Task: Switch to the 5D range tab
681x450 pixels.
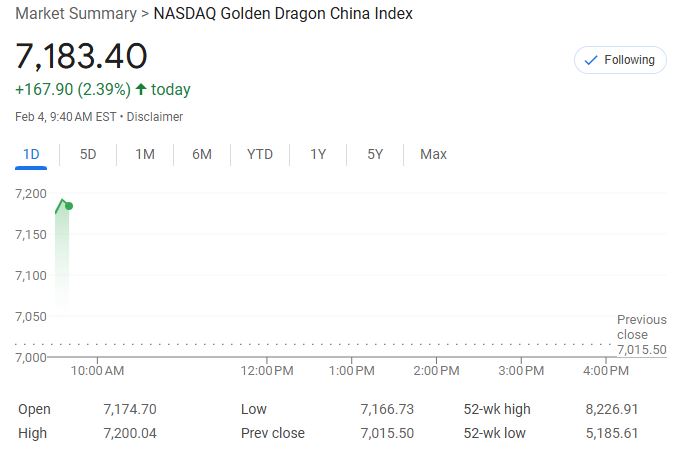Action: [x=88, y=154]
